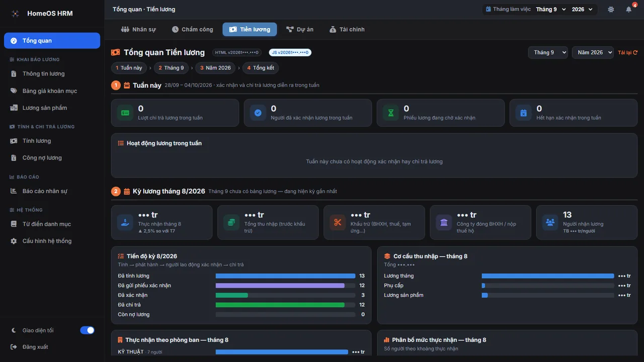Viewport: 644px width, 362px height.
Task: Switch to the Chấm công tab
Action: click(x=192, y=29)
